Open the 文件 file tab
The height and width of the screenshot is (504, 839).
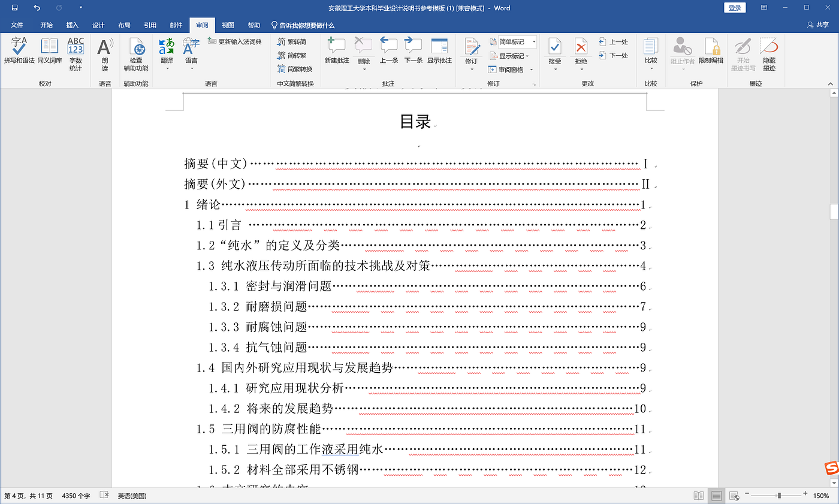click(x=16, y=25)
